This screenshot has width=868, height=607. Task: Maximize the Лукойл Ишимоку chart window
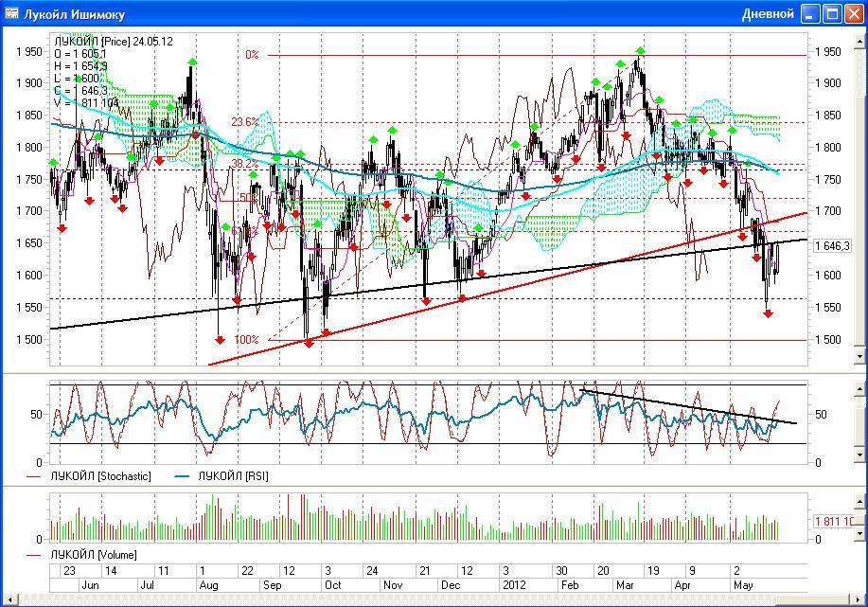831,13
